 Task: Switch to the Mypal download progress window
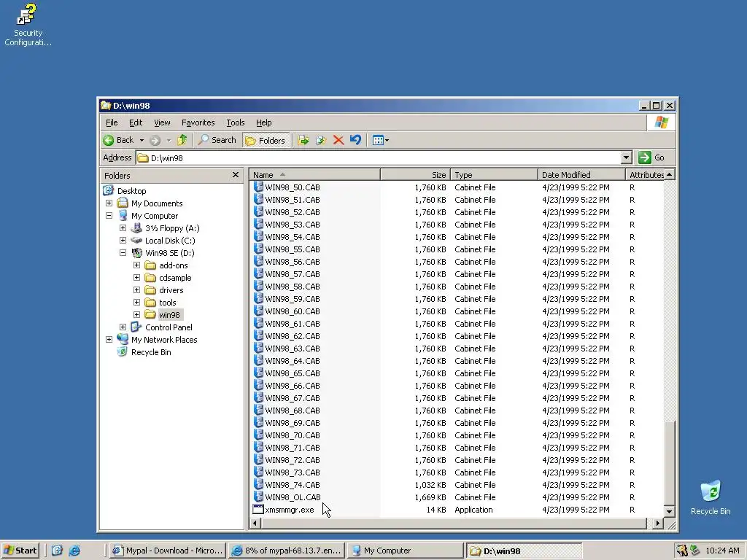click(x=286, y=551)
